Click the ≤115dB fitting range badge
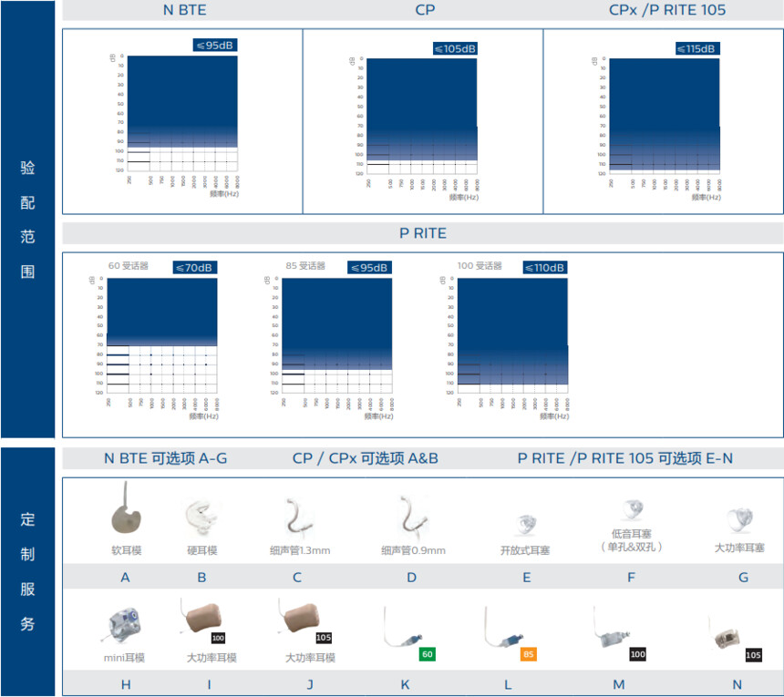This screenshot has width=784, height=697. point(697,48)
